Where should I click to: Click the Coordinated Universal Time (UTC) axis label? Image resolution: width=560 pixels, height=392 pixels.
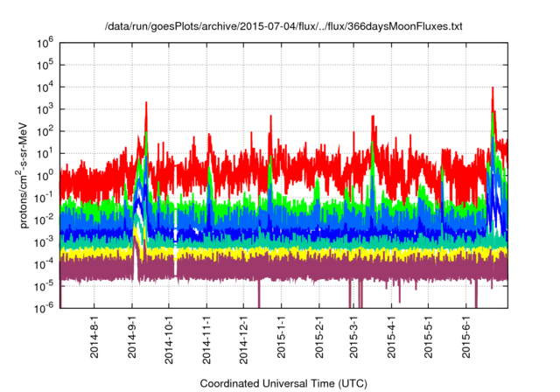283,383
